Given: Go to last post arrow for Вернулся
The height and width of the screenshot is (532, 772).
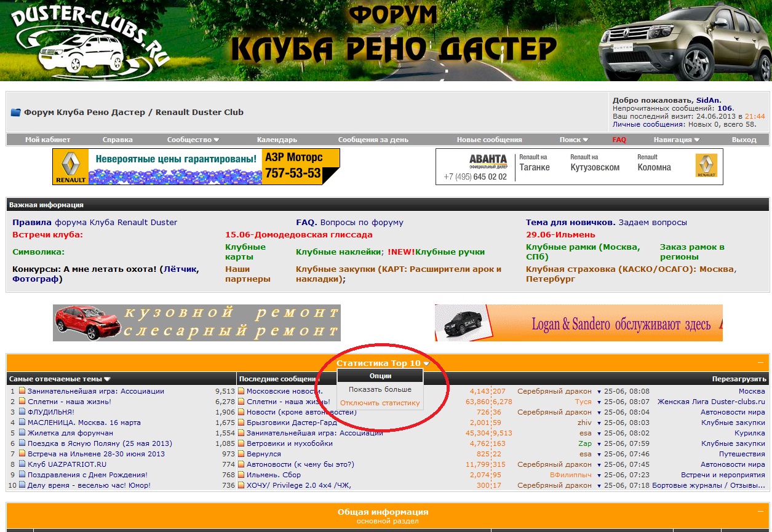Looking at the screenshot, I should (599, 454).
